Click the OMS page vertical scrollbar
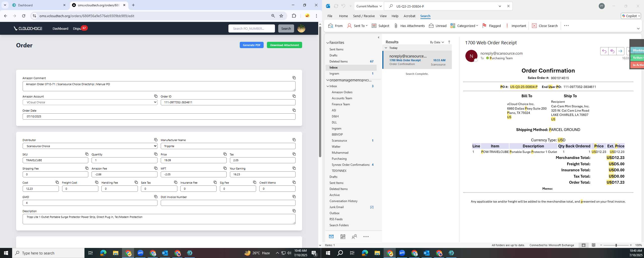The image size is (644, 258). click(x=320, y=92)
